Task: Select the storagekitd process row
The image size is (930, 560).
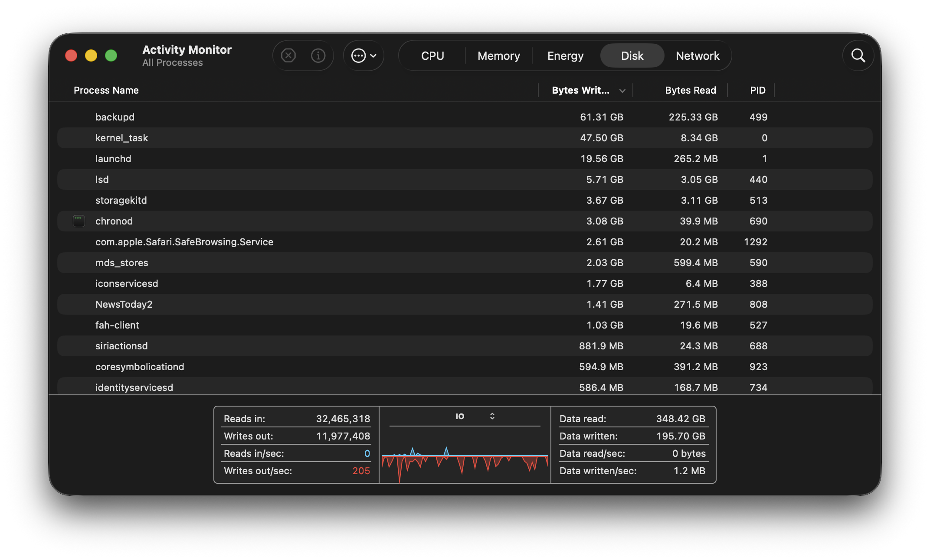Action: 465,200
